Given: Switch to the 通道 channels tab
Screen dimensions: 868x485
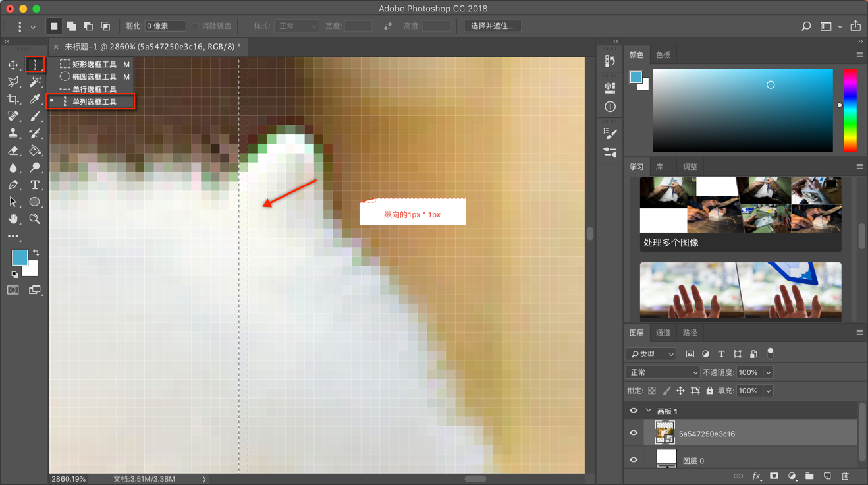Looking at the screenshot, I should tap(663, 333).
